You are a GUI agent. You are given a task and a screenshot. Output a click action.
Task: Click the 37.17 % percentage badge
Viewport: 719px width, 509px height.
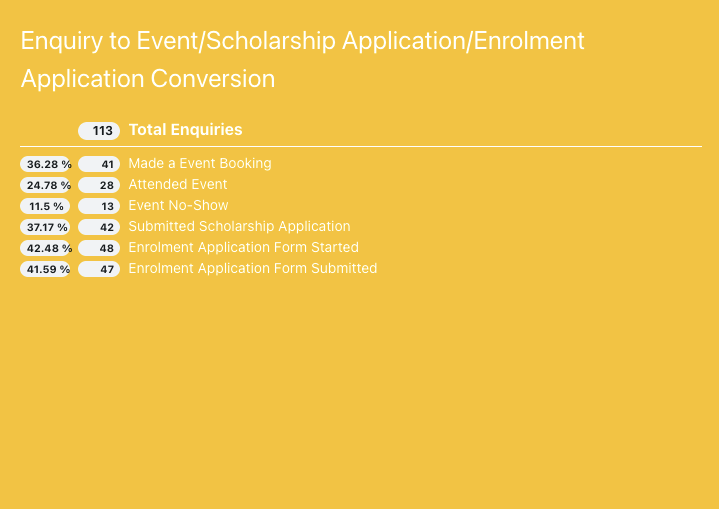pos(46,227)
